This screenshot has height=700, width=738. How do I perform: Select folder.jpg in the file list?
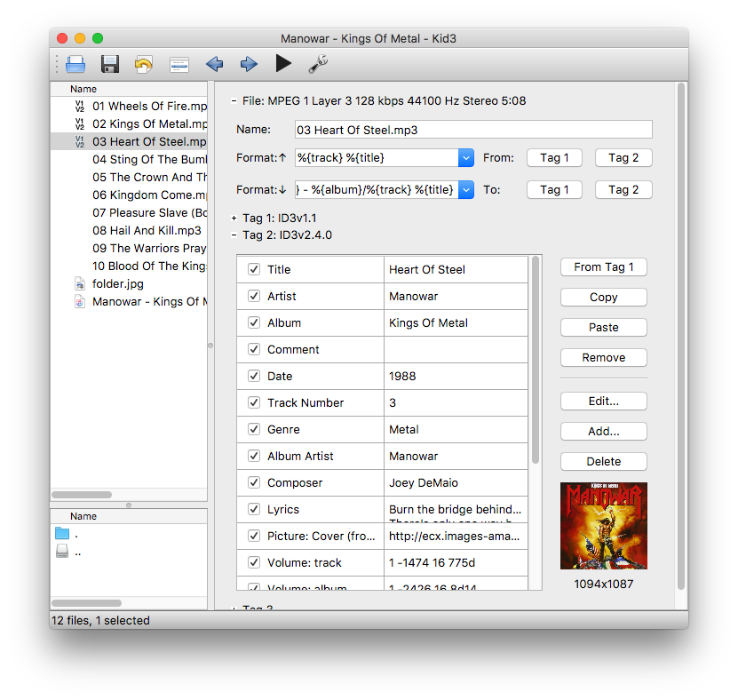tap(117, 283)
